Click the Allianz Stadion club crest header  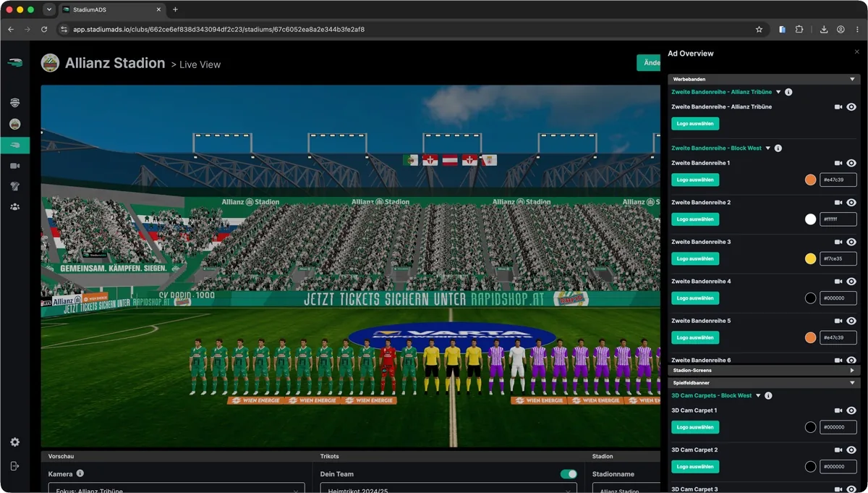[x=50, y=63]
